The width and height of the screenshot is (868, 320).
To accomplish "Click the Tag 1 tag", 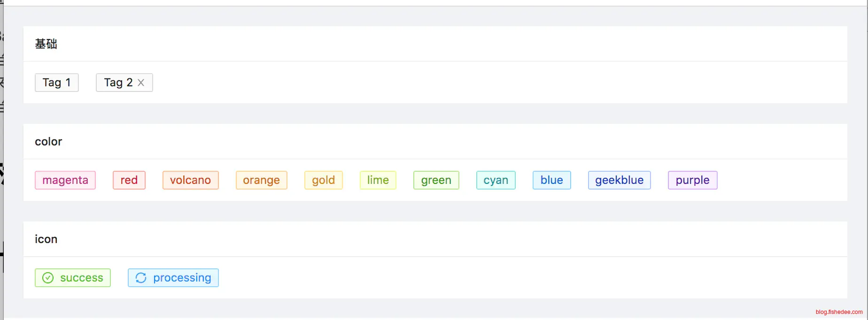I will [56, 83].
